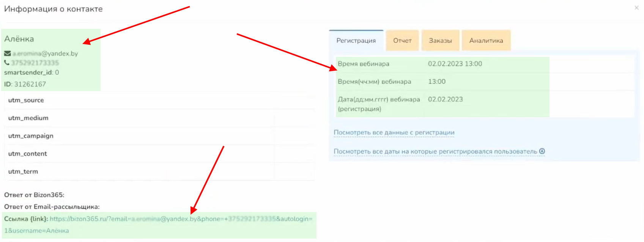
Task: Expand Посмотреть все даты регистрации пользователя link
Action: pyautogui.click(x=435, y=151)
